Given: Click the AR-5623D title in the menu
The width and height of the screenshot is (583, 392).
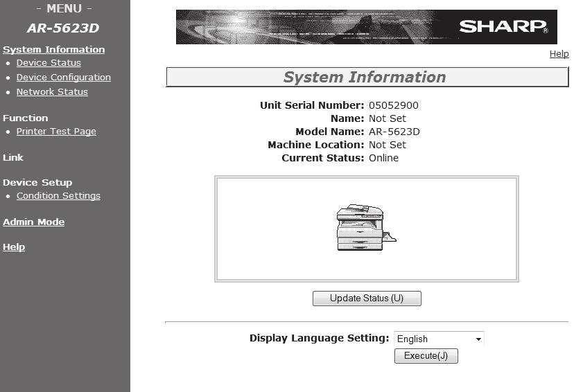Looking at the screenshot, I should 63,28.
